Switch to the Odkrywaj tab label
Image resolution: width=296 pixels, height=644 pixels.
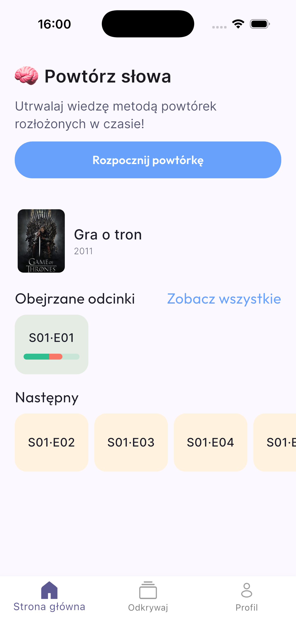tap(148, 607)
